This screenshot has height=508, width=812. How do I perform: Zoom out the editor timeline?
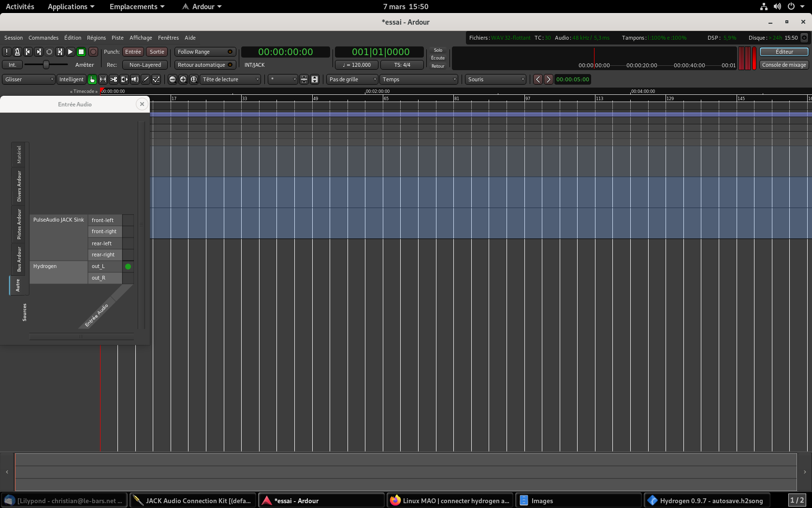[173, 79]
